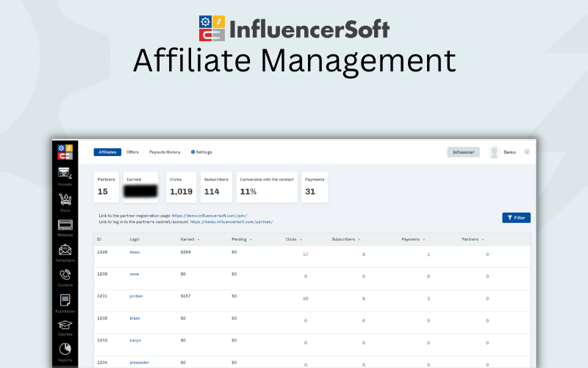Click the ID column header
This screenshot has height=368, width=588.
pyautogui.click(x=99, y=240)
